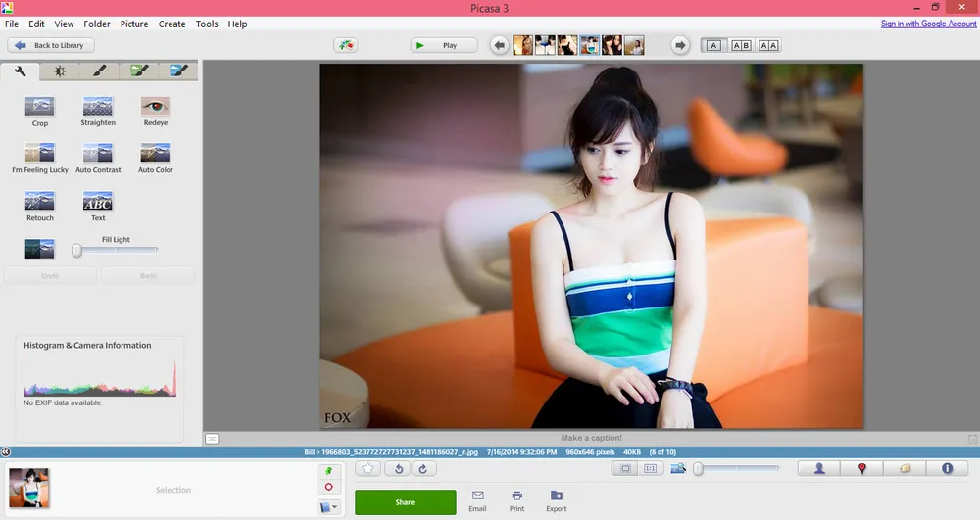The width and height of the screenshot is (980, 520).
Task: Fit photo to window icon
Action: [625, 469]
